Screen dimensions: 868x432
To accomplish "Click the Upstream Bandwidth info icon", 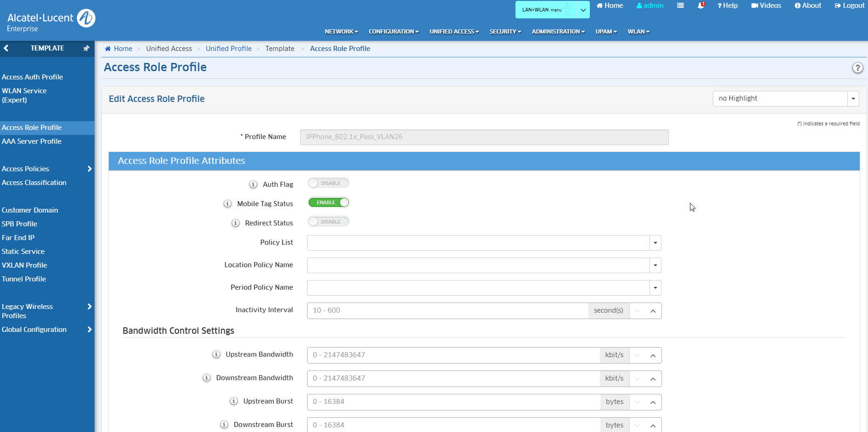I will click(216, 354).
